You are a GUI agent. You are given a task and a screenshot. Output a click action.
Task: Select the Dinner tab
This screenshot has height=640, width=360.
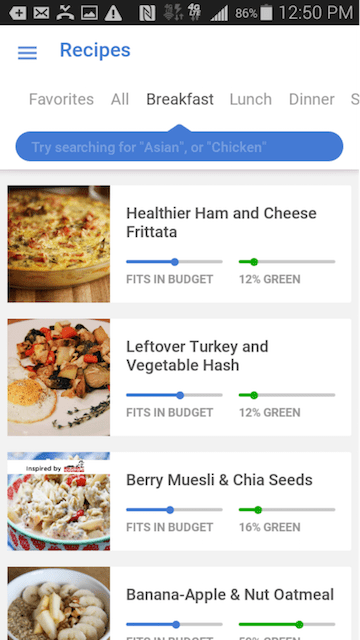pos(311,99)
